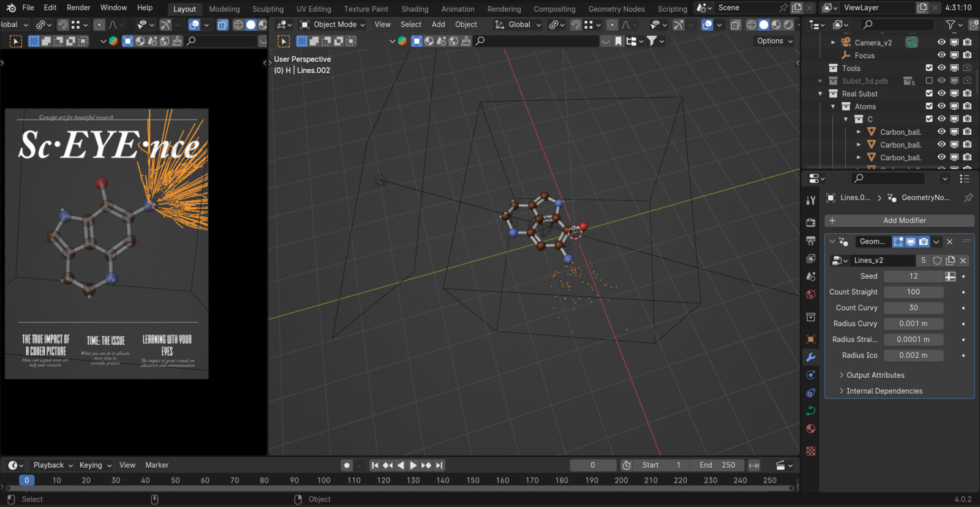Open the Tool properties tab
The height and width of the screenshot is (507, 980).
(811, 200)
